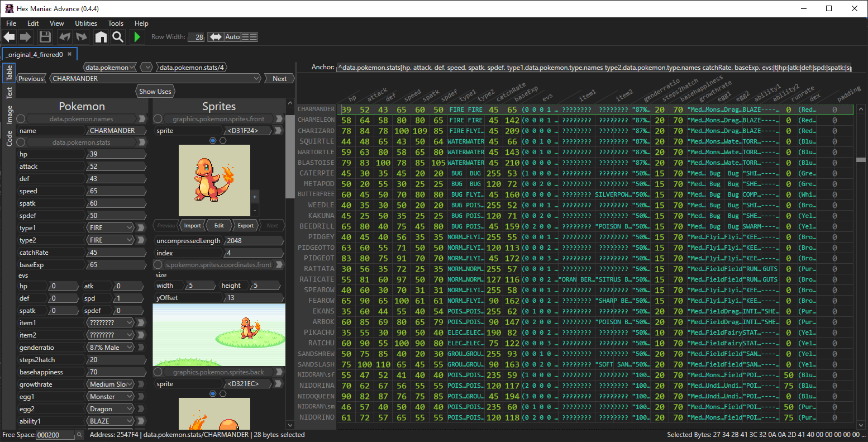Select the empty second palette hexagon
The height and width of the screenshot is (442, 868).
pos(223,141)
